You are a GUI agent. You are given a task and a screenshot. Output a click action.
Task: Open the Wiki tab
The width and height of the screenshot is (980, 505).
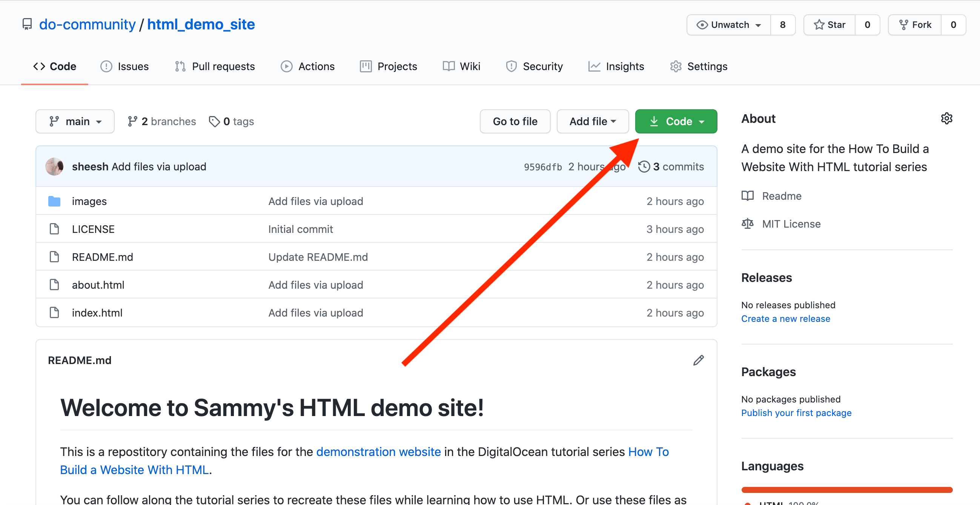(x=461, y=66)
